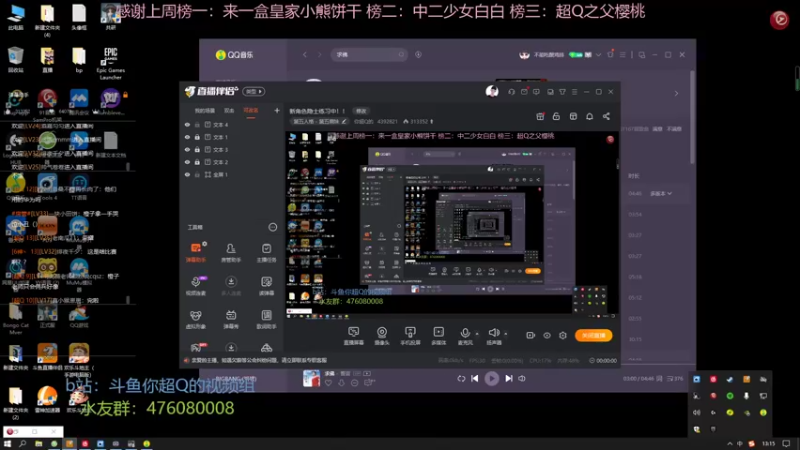This screenshot has width=800, height=450.
Task: Click the download icon in QQ音乐 player
Action: tap(341, 383)
